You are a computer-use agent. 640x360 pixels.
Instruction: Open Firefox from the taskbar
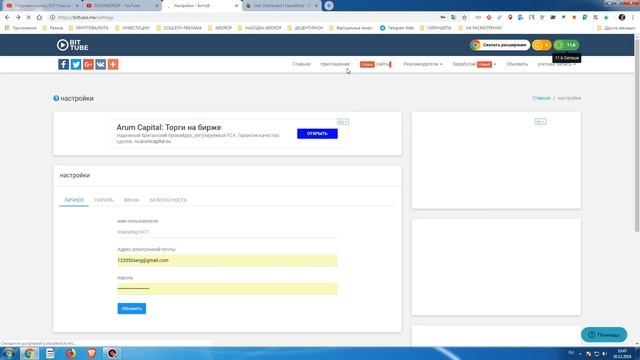point(71,353)
